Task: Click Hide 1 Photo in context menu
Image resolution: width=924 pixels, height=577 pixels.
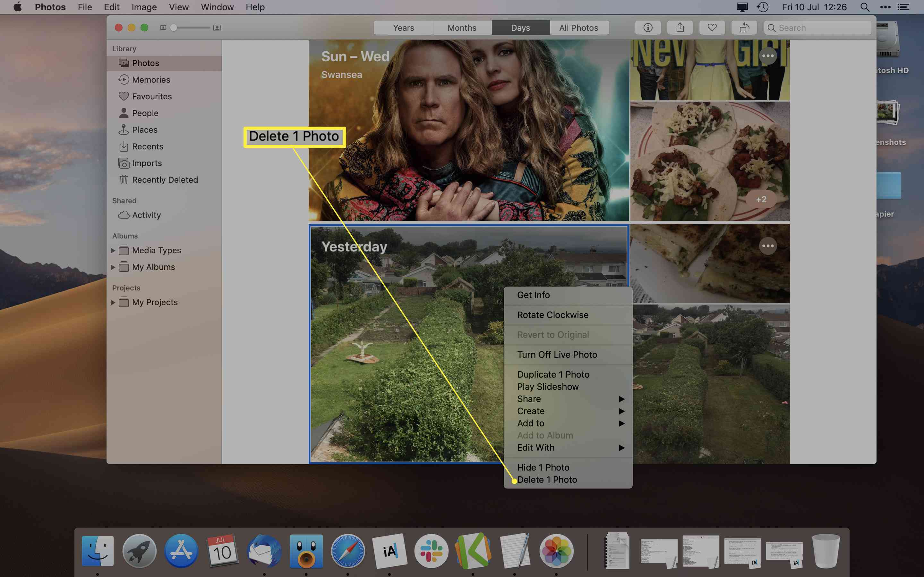Action: (x=543, y=467)
